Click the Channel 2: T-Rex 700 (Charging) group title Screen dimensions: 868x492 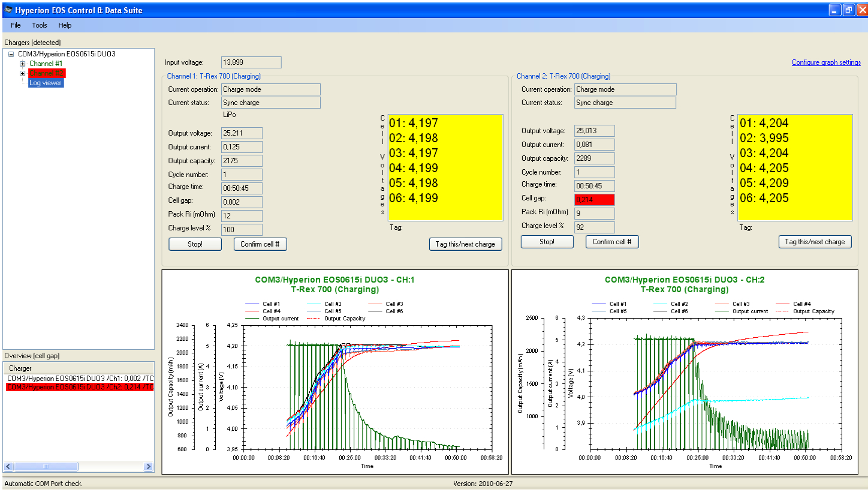tap(563, 76)
